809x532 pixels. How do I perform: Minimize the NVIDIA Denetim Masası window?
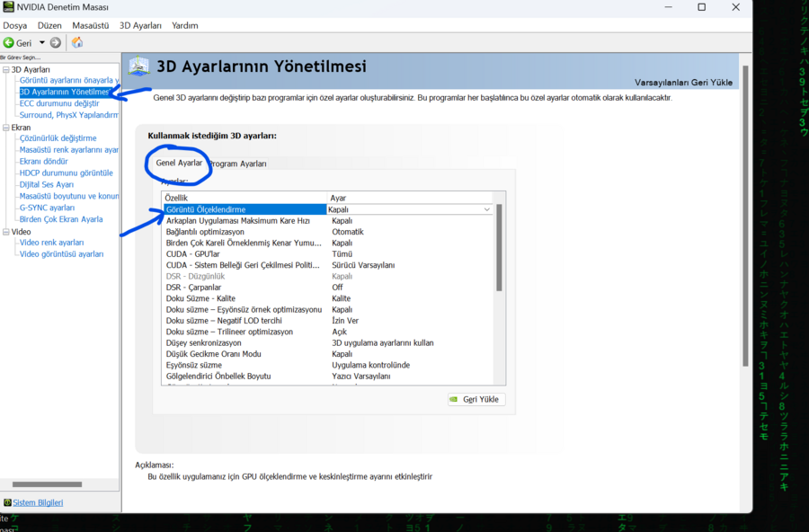(x=668, y=7)
